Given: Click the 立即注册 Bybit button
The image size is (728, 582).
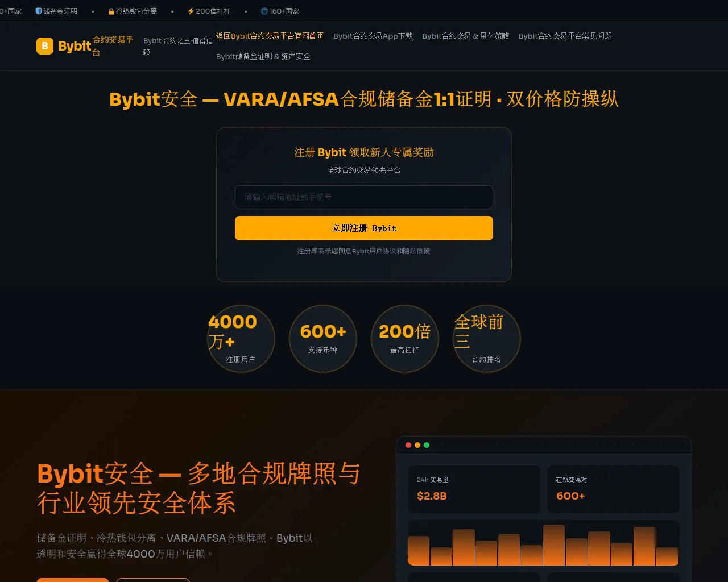Looking at the screenshot, I should point(364,228).
